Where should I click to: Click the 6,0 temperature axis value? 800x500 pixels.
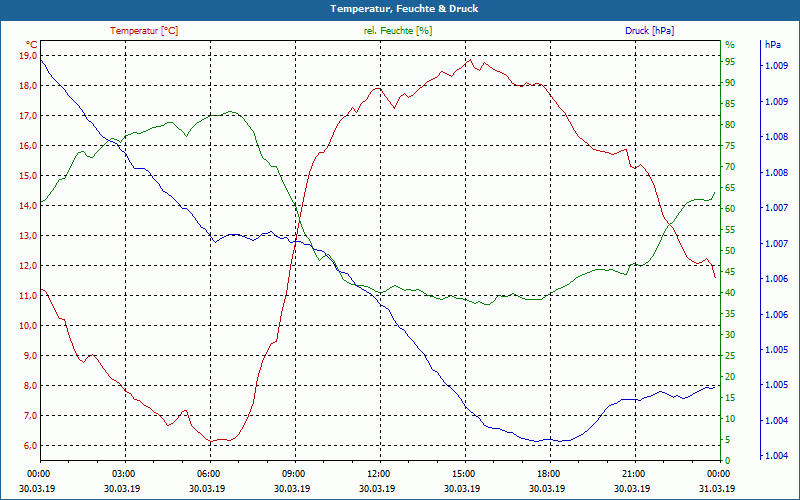30,445
